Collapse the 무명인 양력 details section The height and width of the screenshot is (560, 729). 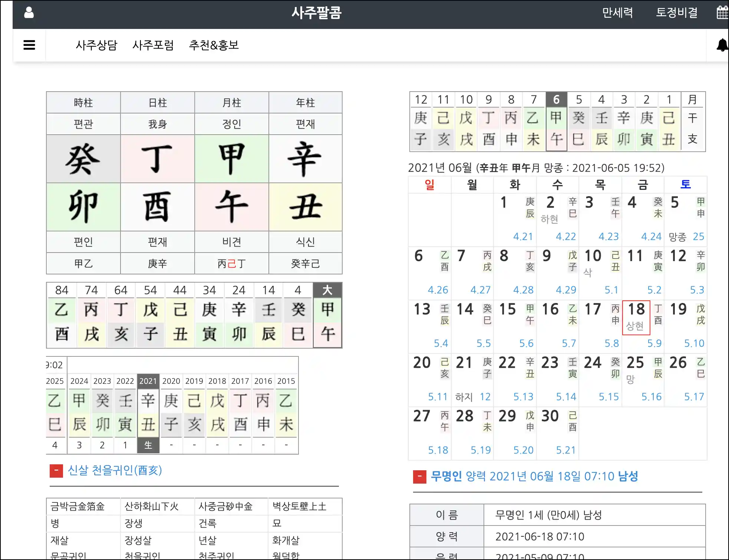(419, 477)
